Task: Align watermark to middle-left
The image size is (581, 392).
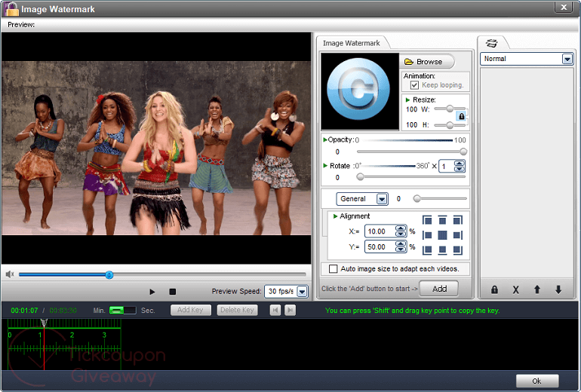Action: [427, 235]
